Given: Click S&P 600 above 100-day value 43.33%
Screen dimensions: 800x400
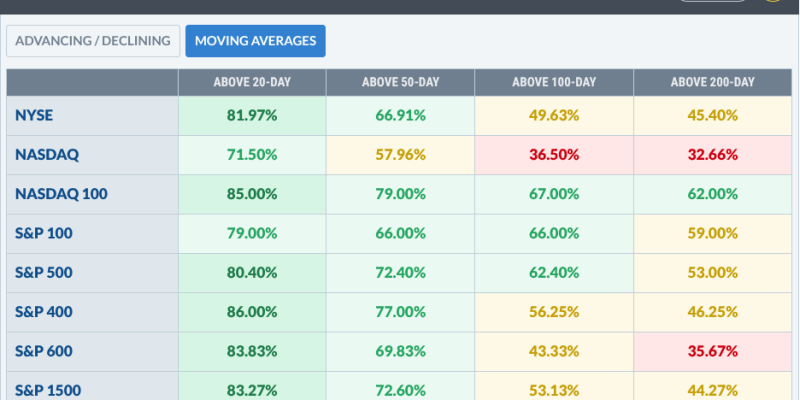Looking at the screenshot, I should (x=554, y=352).
